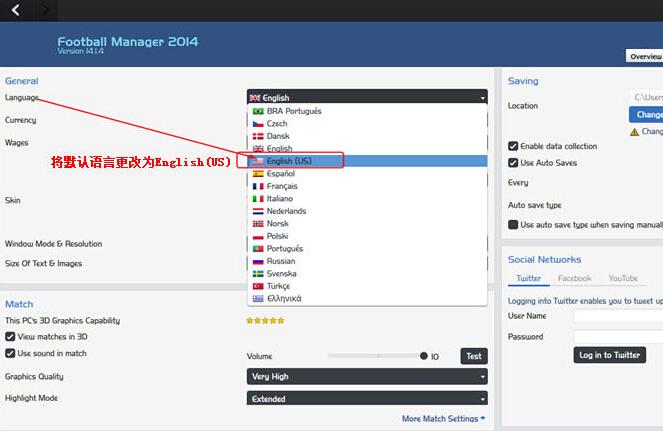Screen dimensions: 663x431
Task: Toggle Enable data collection checkbox
Action: click(x=513, y=146)
